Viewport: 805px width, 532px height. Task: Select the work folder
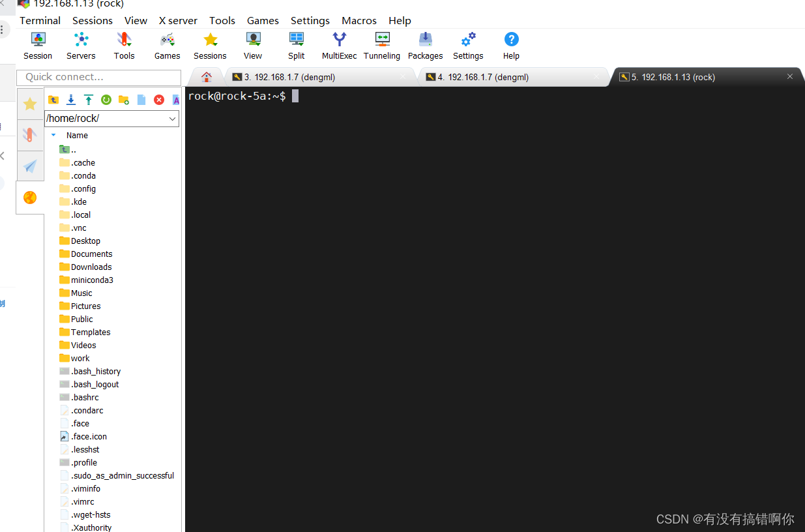coord(74,358)
